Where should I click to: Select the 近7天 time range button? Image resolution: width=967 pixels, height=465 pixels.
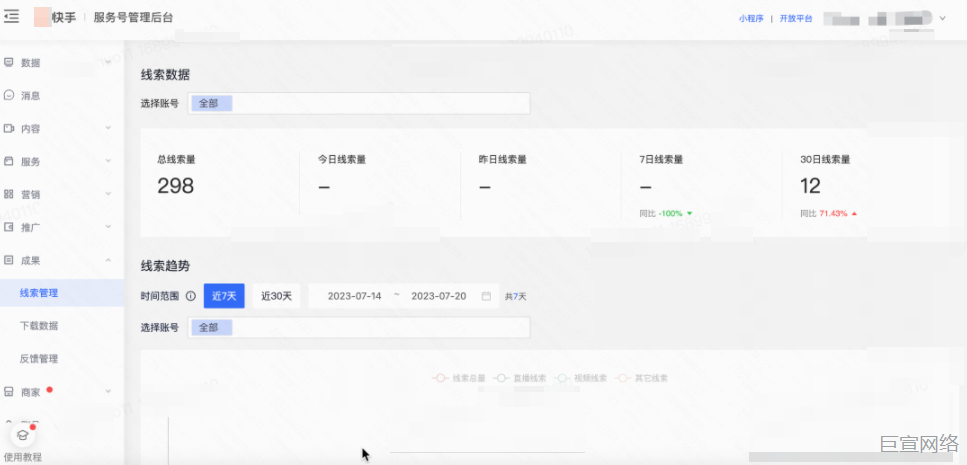224,296
